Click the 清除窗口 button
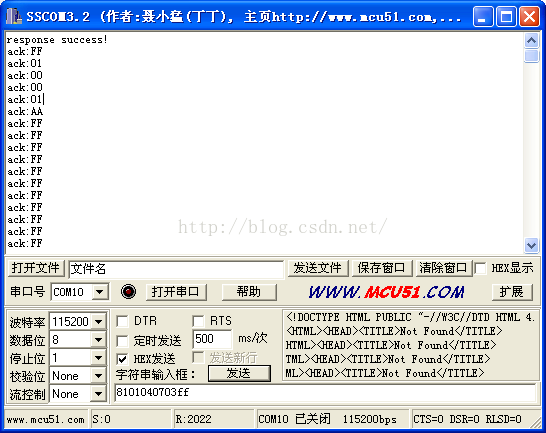 [x=443, y=268]
